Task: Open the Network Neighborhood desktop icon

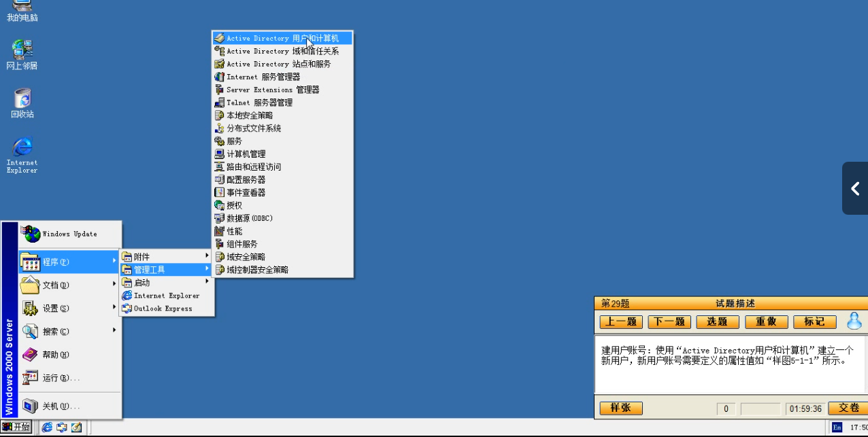Action: pyautogui.click(x=22, y=54)
